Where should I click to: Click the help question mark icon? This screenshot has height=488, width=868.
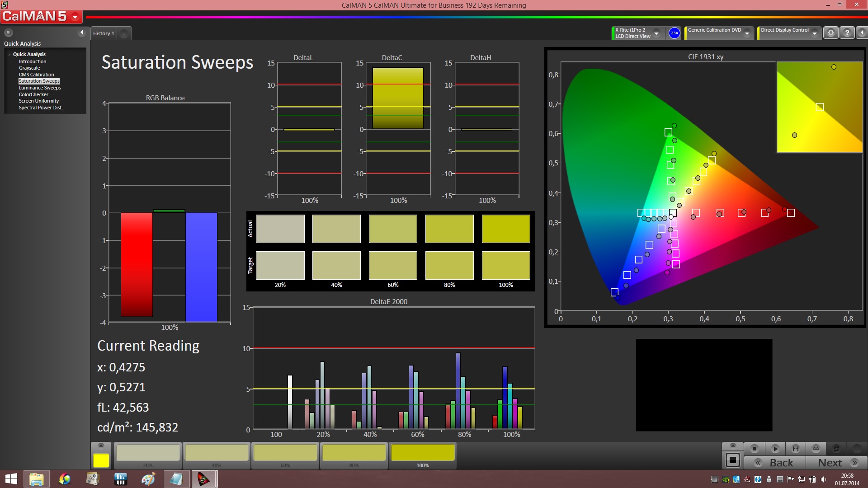pos(847,33)
